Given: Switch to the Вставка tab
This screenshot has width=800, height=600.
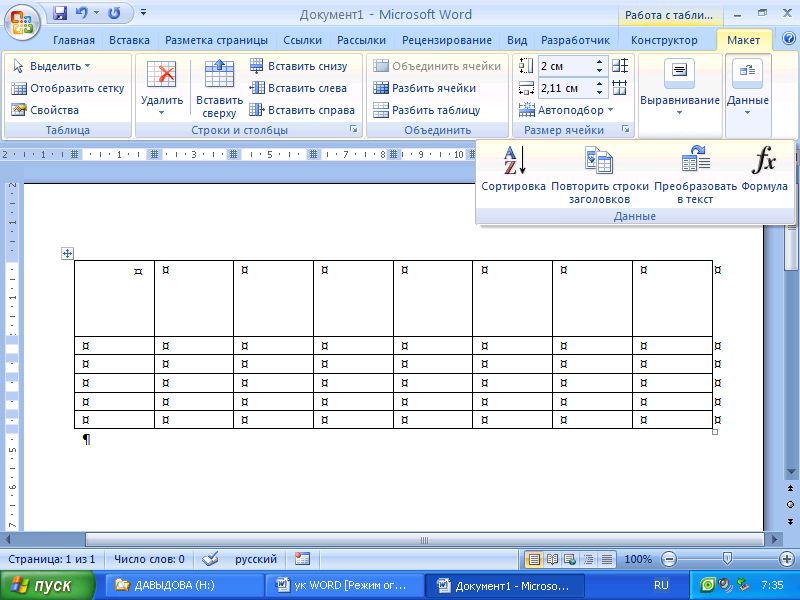Looking at the screenshot, I should point(130,40).
